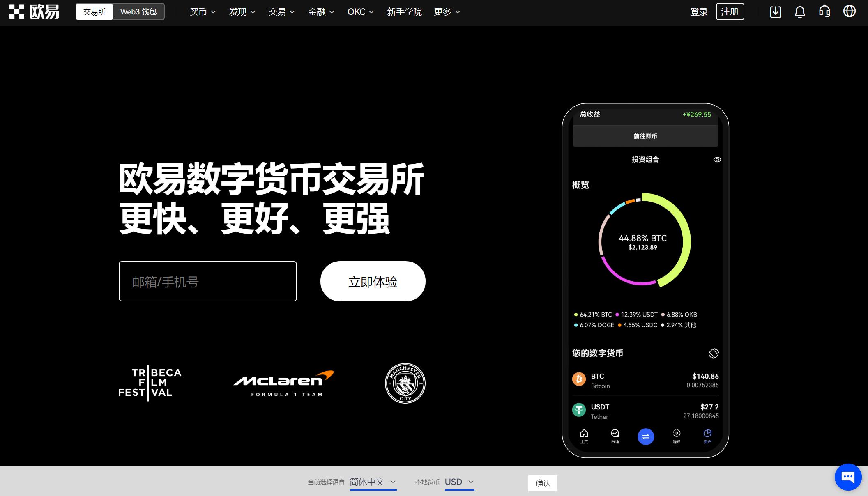This screenshot has width=868, height=496.
Task: Toggle portfolio visibility eye icon
Action: click(717, 159)
